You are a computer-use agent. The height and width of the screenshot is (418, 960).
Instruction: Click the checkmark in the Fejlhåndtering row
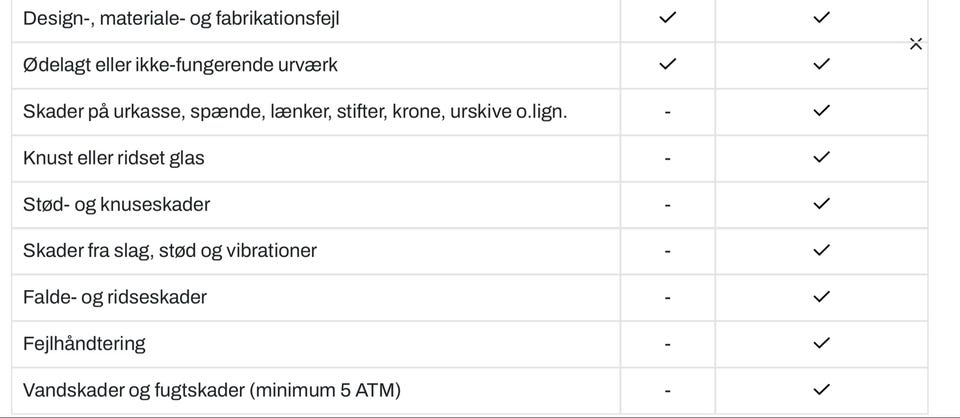point(821,343)
